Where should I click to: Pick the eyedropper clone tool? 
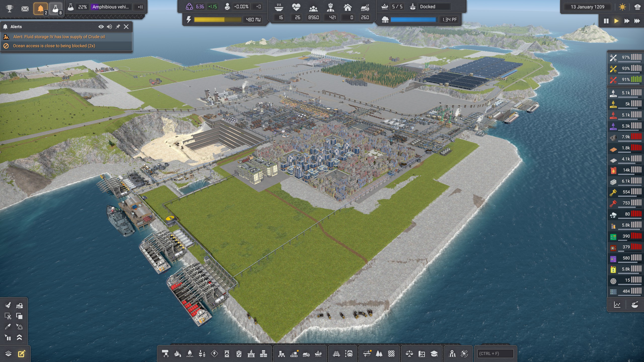[8, 327]
